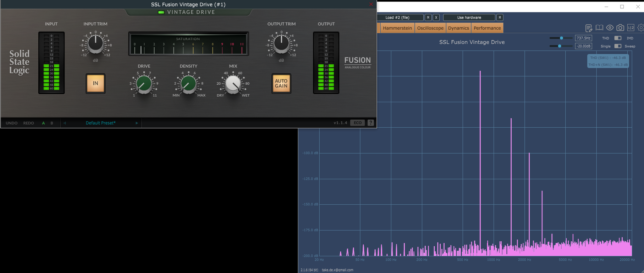644x273 pixels.
Task: Toggle the IN bypass button
Action: (x=95, y=84)
